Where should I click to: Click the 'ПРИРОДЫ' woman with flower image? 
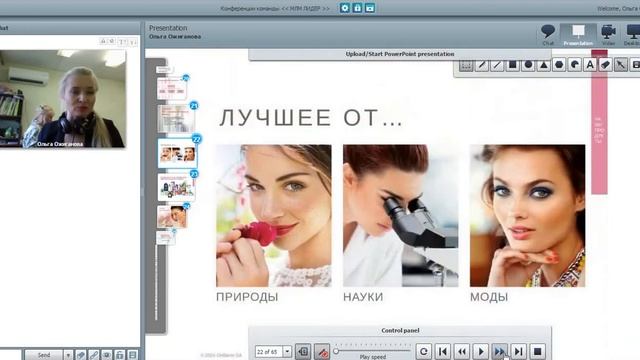pos(274,216)
